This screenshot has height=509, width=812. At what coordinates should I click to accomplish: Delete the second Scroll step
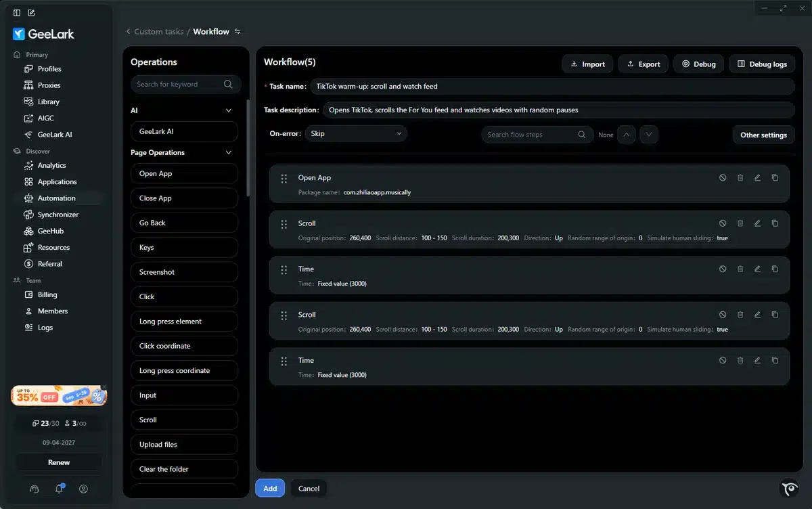point(740,314)
